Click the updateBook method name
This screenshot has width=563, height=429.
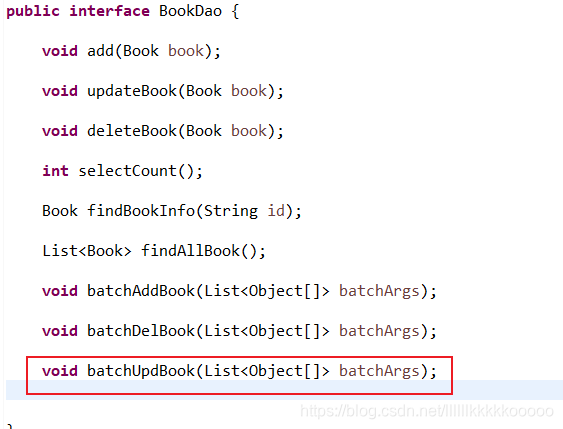[x=132, y=91]
